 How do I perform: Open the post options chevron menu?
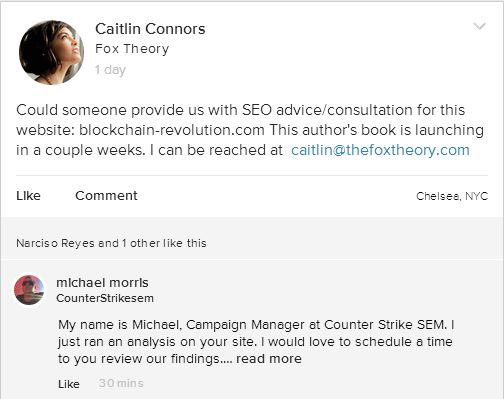pyautogui.click(x=479, y=26)
